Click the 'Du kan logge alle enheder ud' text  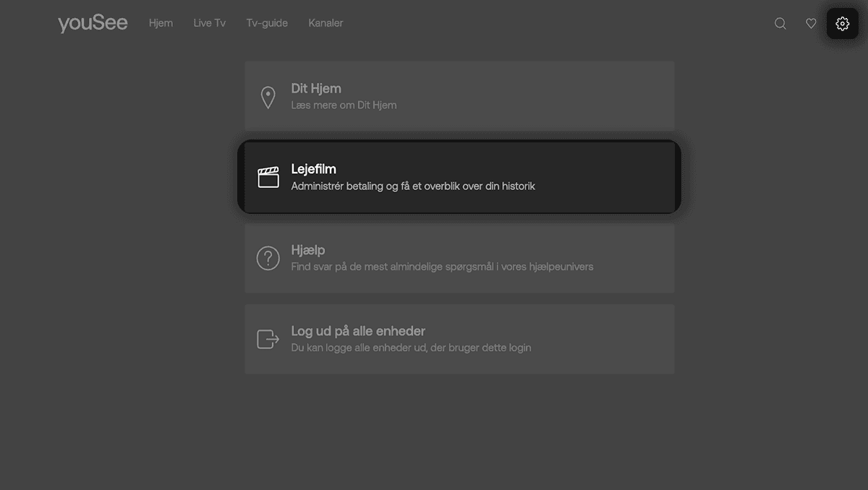(x=411, y=348)
